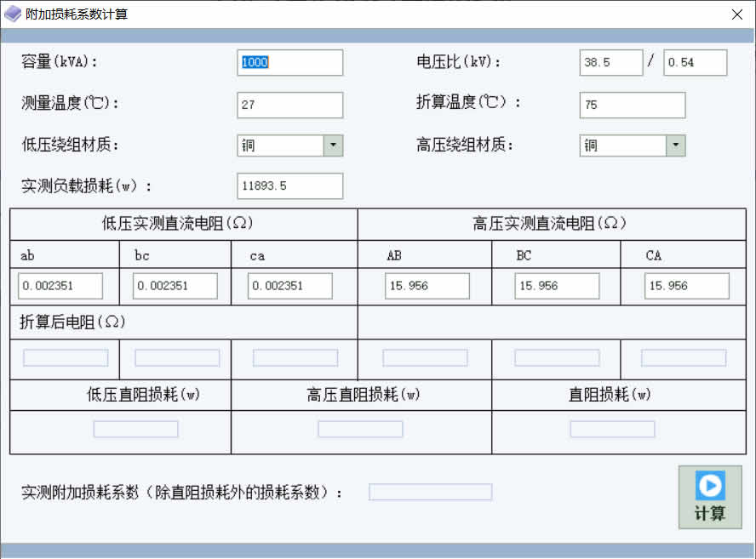Open the 低压绕组材质 dropdown arrow
756x559 pixels.
click(333, 145)
